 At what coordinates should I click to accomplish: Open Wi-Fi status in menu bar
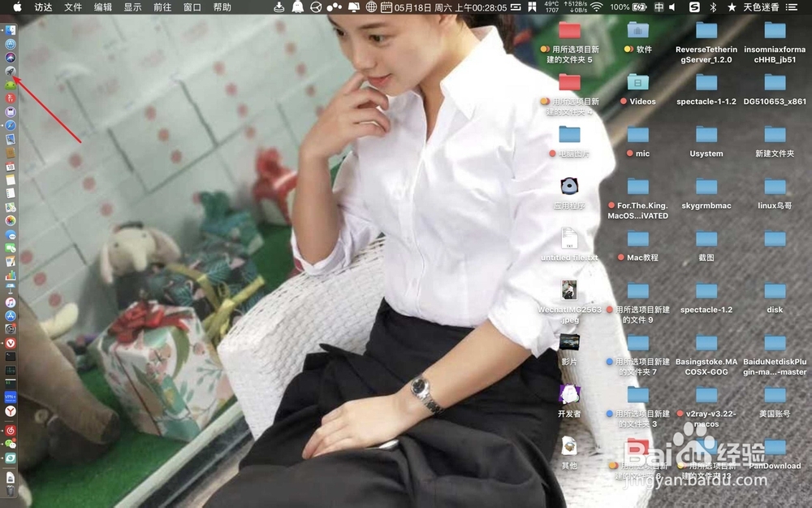(x=597, y=7)
